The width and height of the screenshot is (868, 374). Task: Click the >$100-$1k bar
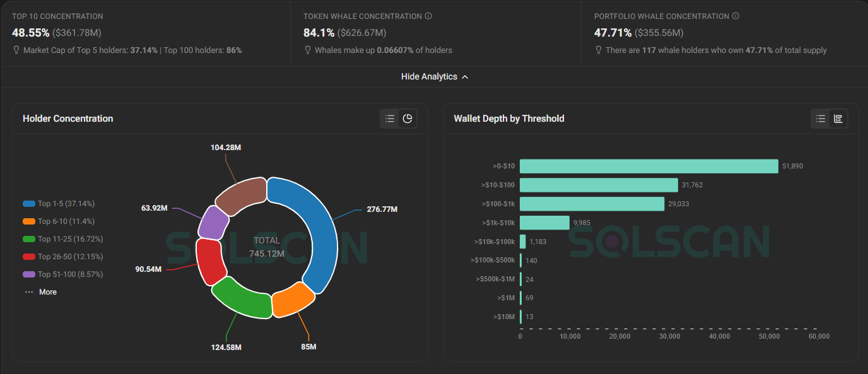coord(592,204)
